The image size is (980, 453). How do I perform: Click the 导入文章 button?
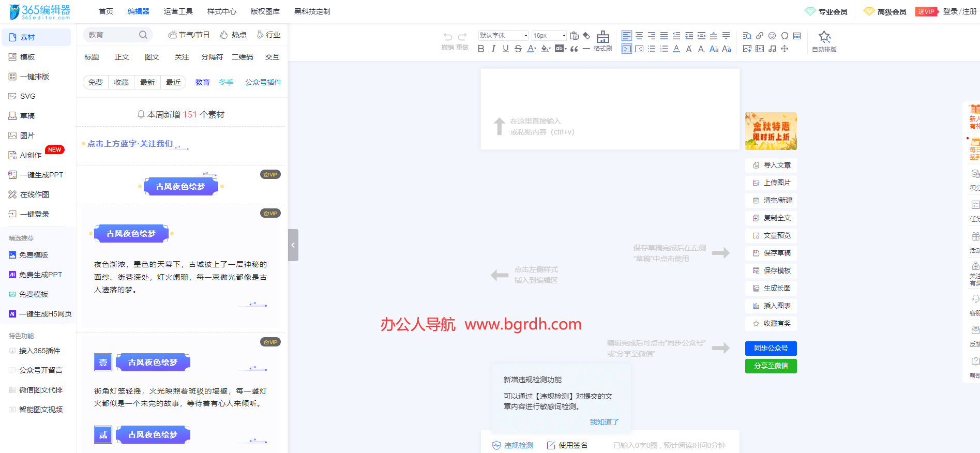(771, 165)
